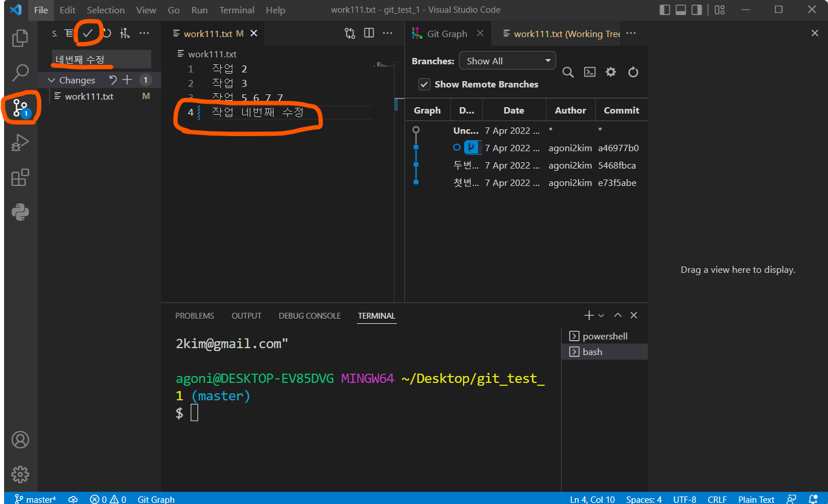Screen dimensions: 828x504
Task: Switch to the PROBLEMS panel tab
Action: pos(195,316)
